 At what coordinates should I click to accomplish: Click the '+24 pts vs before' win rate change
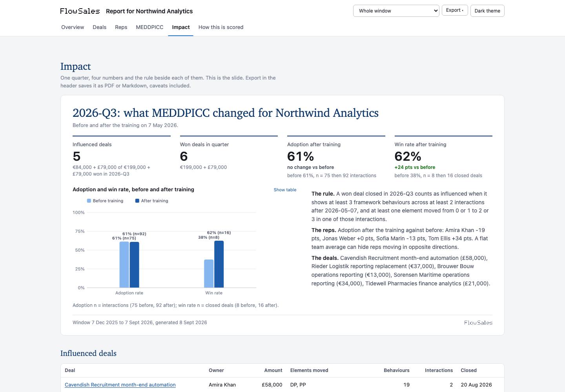tap(415, 167)
